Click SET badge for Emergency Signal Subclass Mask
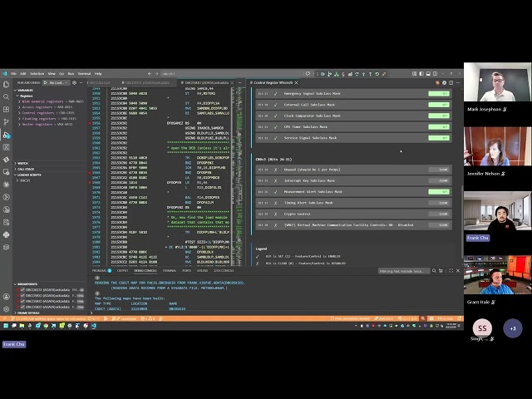Screen dimensions: 532x399 click(439, 94)
